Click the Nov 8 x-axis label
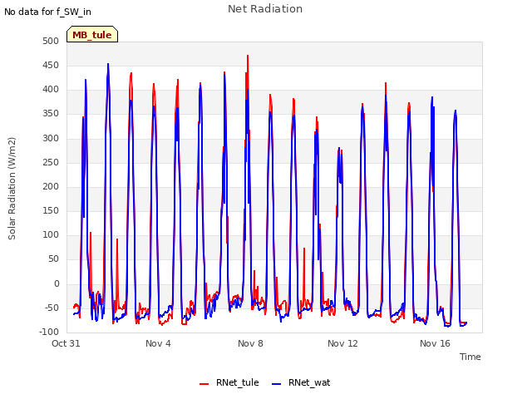 pyautogui.click(x=250, y=343)
